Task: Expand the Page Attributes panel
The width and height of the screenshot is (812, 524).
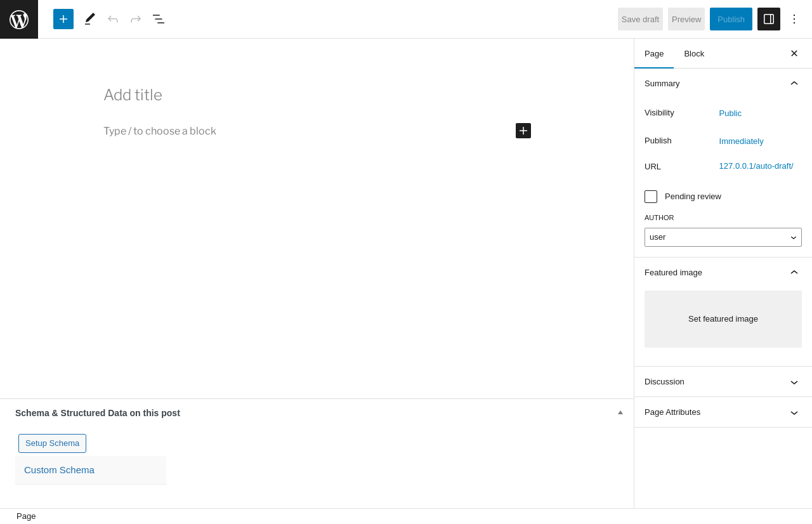Action: [x=794, y=412]
